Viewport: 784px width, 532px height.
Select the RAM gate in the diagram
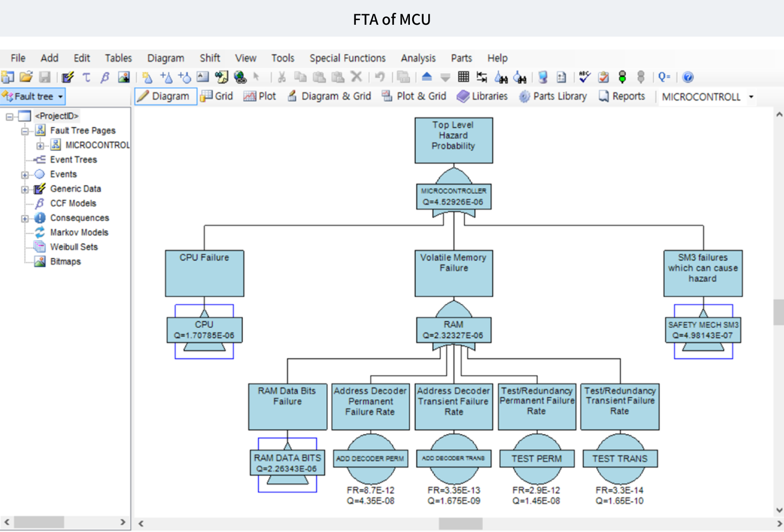453,329
